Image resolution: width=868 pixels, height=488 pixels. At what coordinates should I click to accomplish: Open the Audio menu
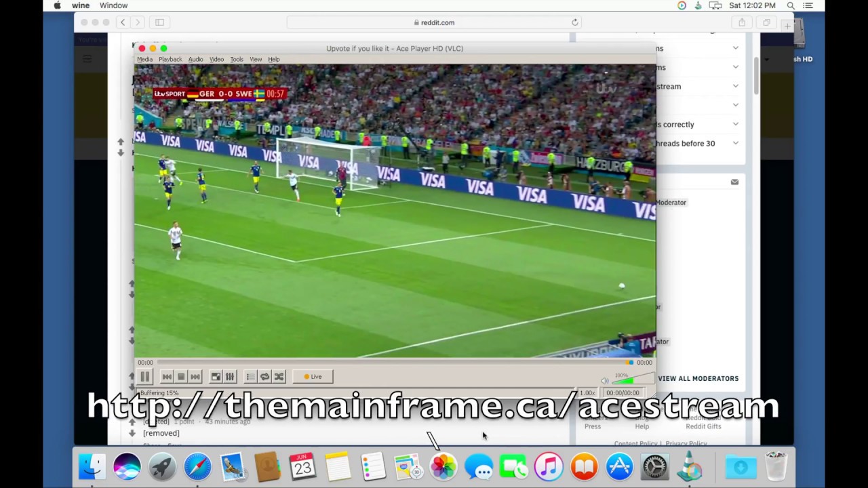[x=195, y=60]
